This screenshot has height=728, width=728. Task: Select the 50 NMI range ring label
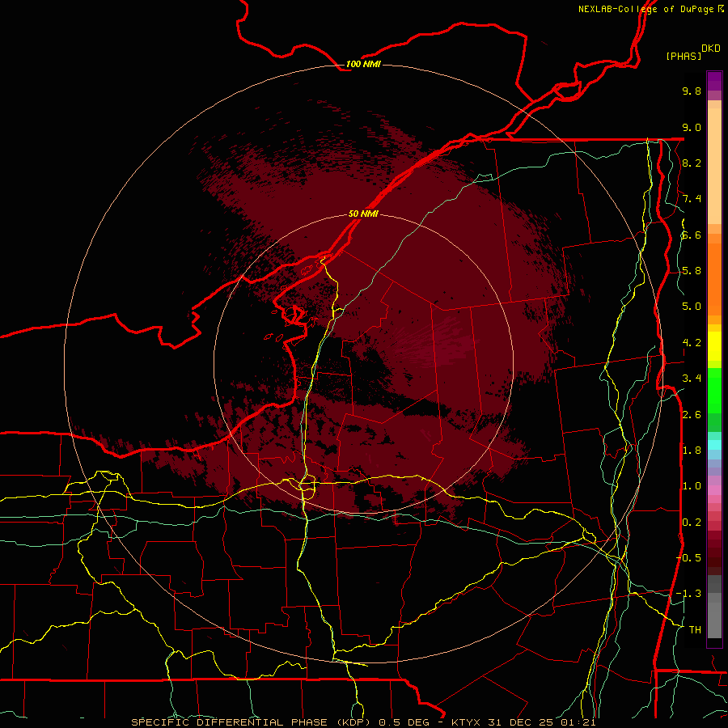363,214
